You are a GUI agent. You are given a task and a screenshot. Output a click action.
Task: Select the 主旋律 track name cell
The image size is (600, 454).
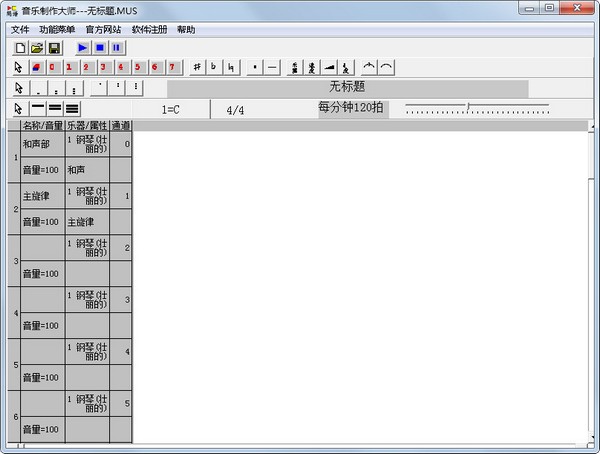(x=36, y=196)
